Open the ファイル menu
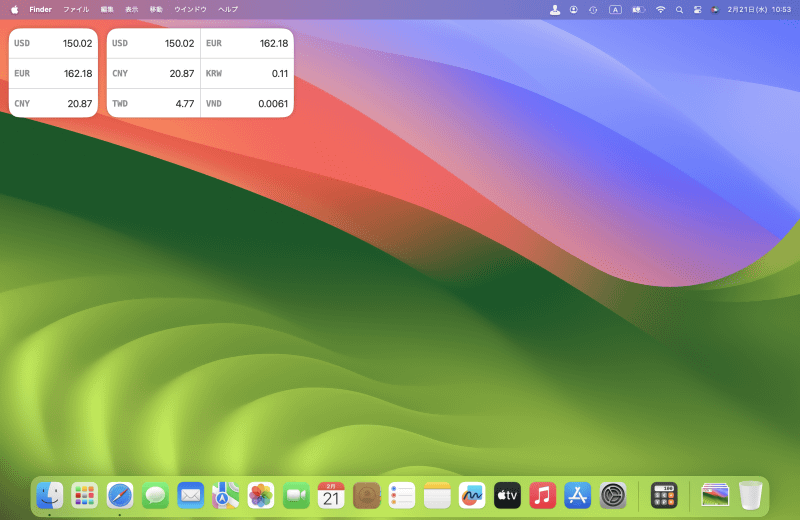This screenshot has height=520, width=800. coord(76,10)
